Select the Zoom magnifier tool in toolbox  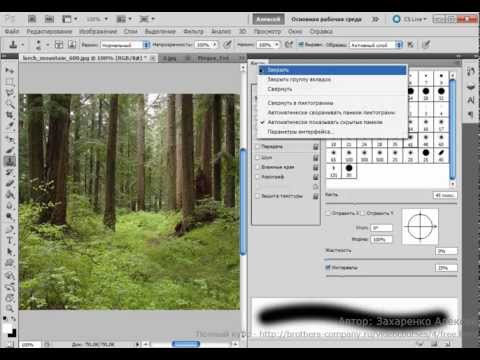click(x=10, y=308)
